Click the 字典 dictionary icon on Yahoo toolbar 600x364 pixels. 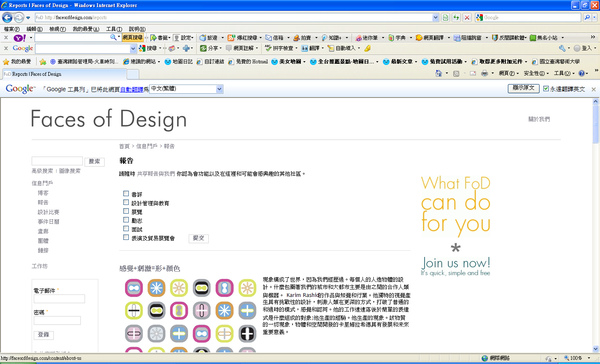(x=391, y=38)
